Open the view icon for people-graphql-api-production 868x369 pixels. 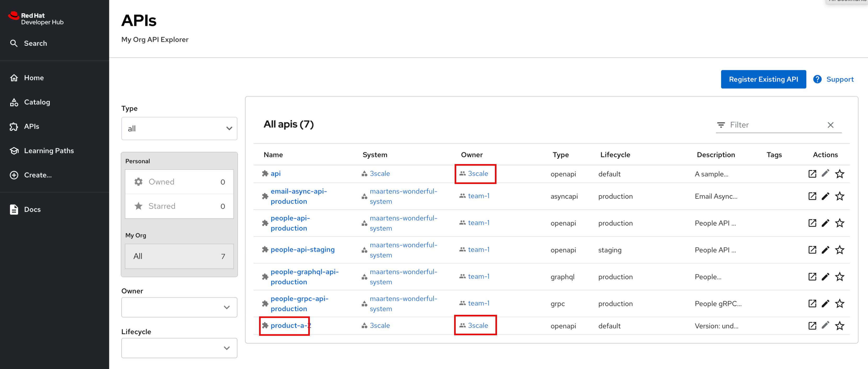click(812, 277)
